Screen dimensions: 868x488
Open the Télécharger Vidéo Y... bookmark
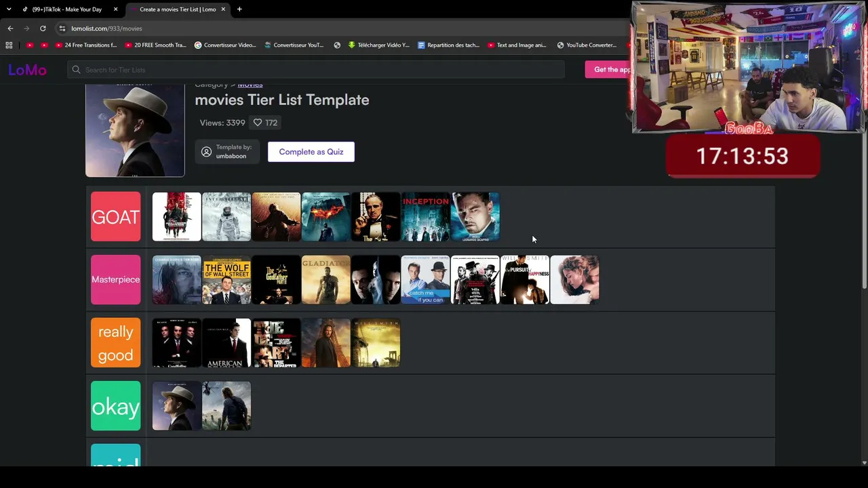[379, 45]
